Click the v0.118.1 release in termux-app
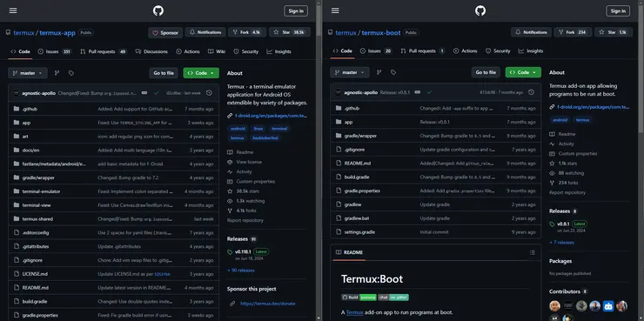 [x=243, y=251]
